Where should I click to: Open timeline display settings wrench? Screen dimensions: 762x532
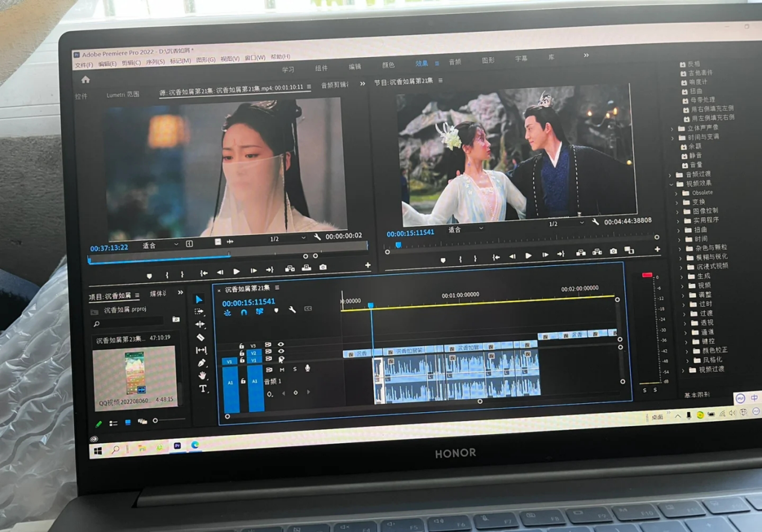click(x=292, y=310)
